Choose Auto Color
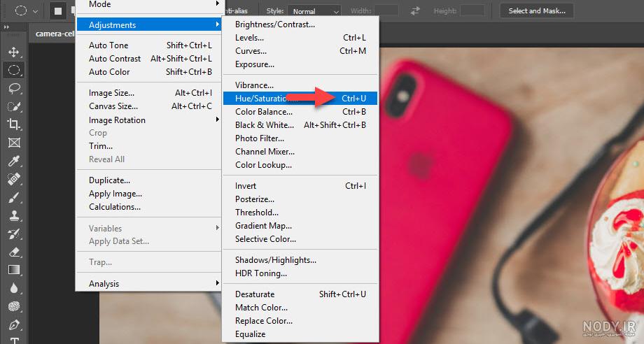Image resolution: width=644 pixels, height=344 pixels. pyautogui.click(x=149, y=72)
